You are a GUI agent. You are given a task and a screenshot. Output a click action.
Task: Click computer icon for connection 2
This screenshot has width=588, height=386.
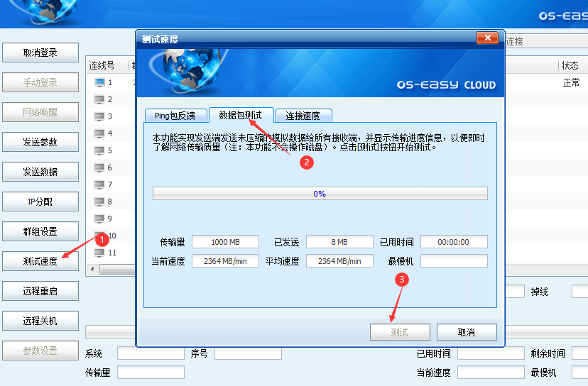point(99,99)
